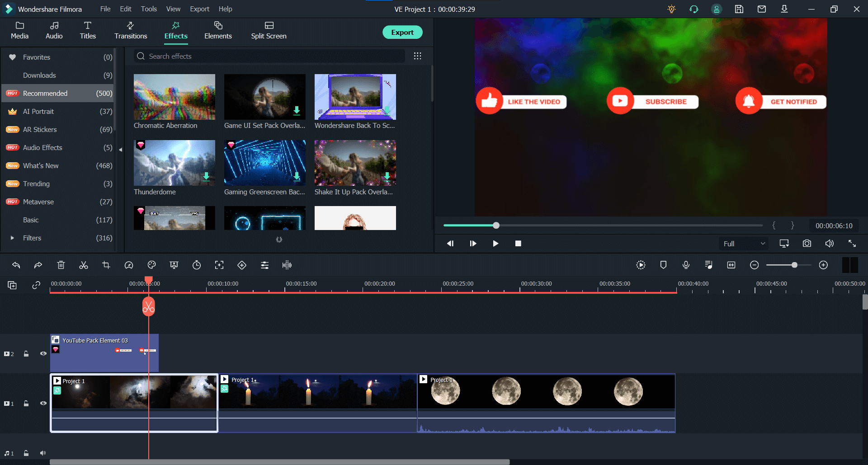The height and width of the screenshot is (465, 868).
Task: Toggle lock on audio track 1
Action: [26, 453]
